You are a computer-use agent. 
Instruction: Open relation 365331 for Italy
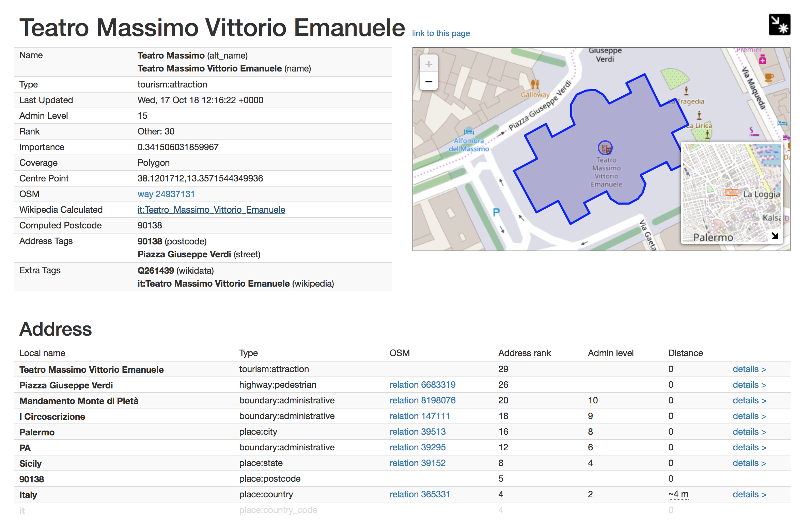[x=419, y=495]
